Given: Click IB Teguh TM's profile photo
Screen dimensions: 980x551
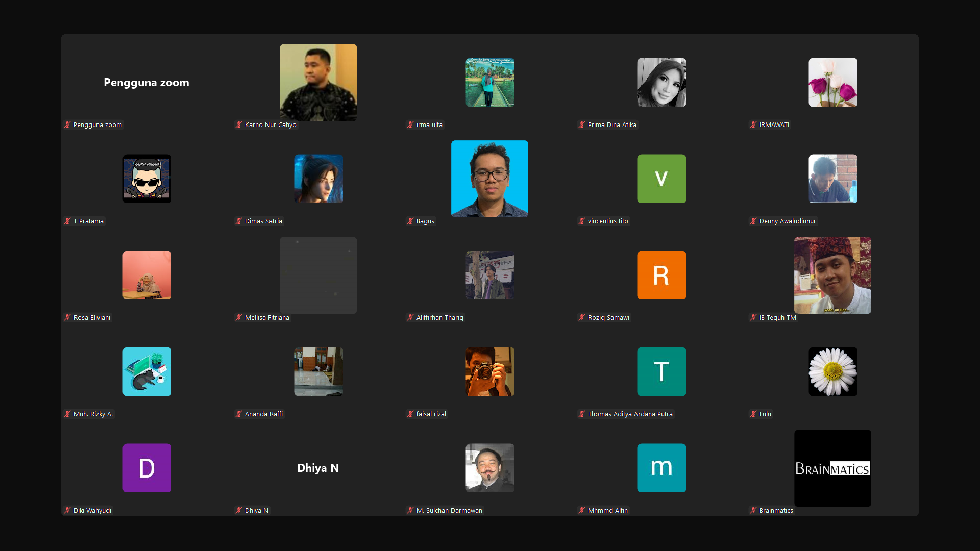Looking at the screenshot, I should (x=832, y=275).
